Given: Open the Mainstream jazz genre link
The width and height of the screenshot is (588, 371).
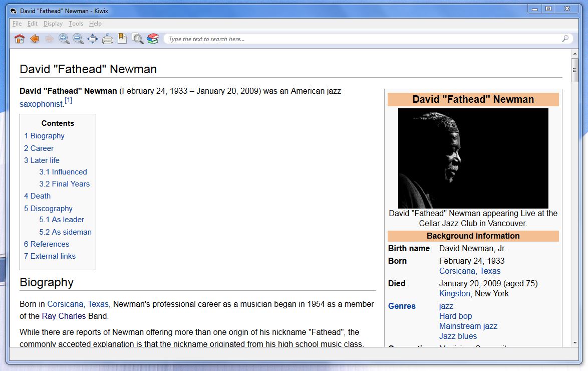Looking at the screenshot, I should [x=468, y=326].
